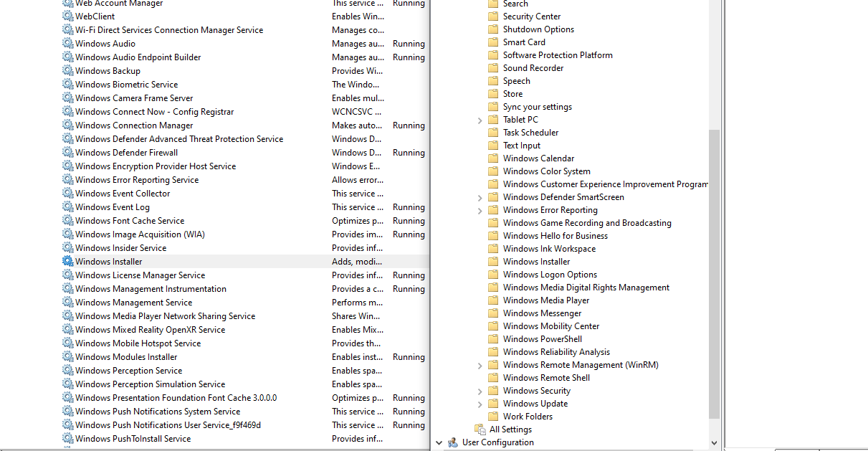Expand the Windows Update tree node
The width and height of the screenshot is (868, 451).
pyautogui.click(x=480, y=404)
